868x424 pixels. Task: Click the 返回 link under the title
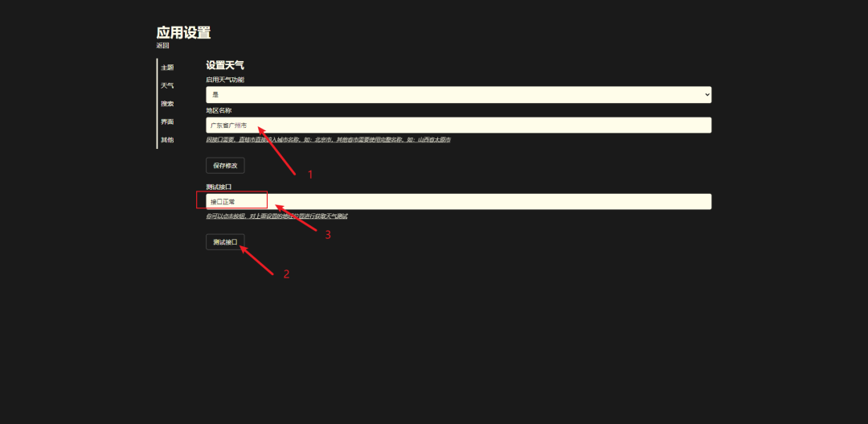pyautogui.click(x=162, y=45)
